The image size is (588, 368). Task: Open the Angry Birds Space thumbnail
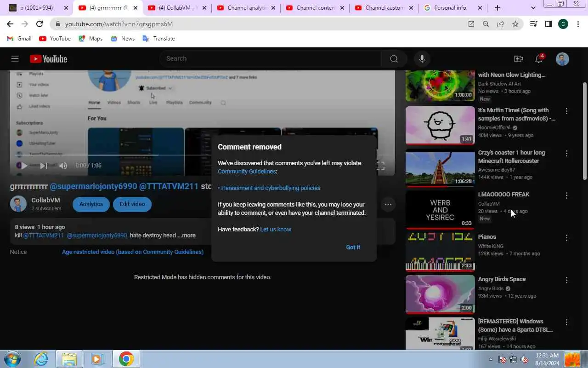click(440, 295)
